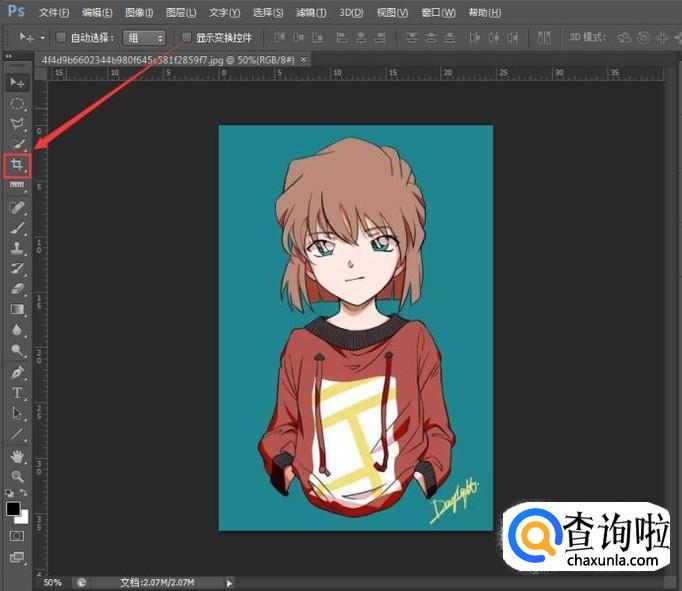Open the 3D(D) menu
The image size is (682, 591).
(x=351, y=13)
